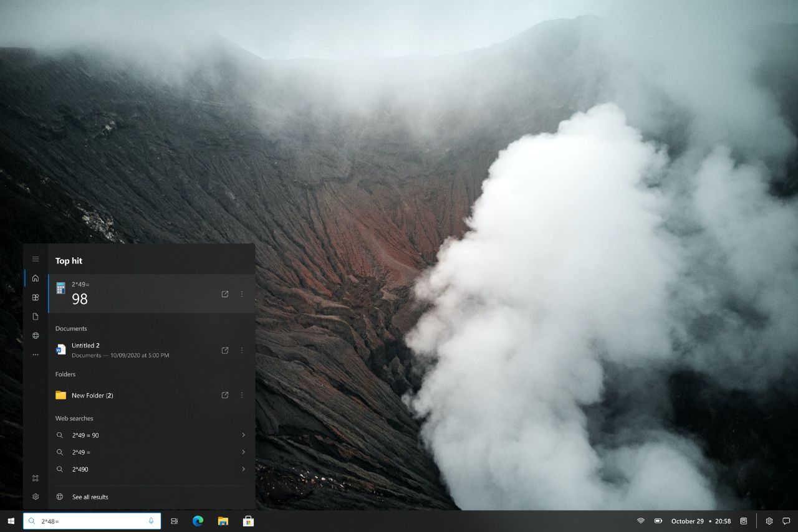Select web search suggestion '2*490'
798x532 pixels.
point(151,469)
